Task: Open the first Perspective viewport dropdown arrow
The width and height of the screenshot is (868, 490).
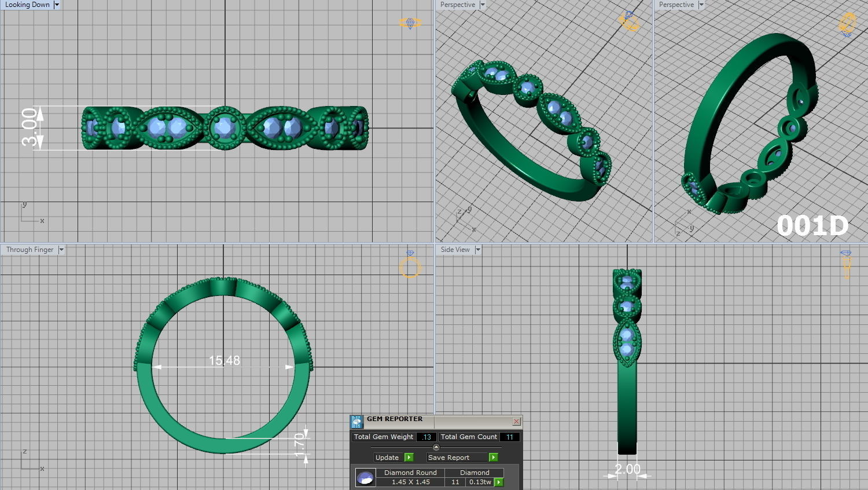Action: point(483,5)
